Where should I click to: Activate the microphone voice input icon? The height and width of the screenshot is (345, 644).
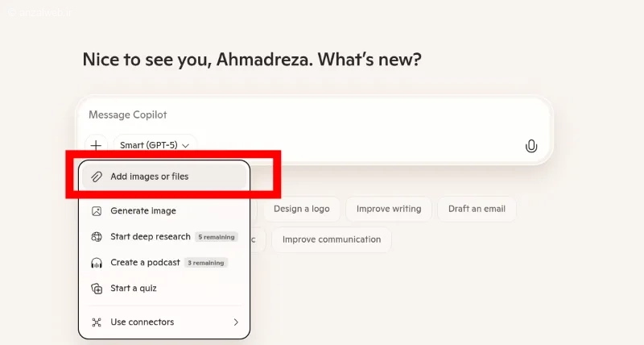[531, 146]
